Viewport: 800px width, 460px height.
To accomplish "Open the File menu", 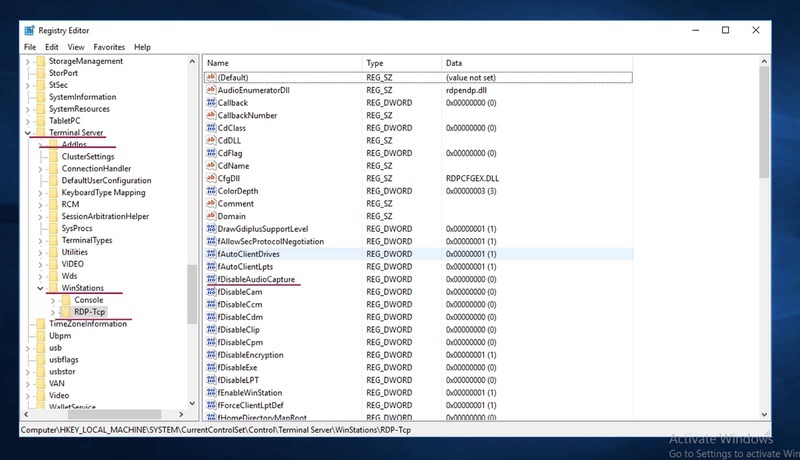I will point(30,47).
